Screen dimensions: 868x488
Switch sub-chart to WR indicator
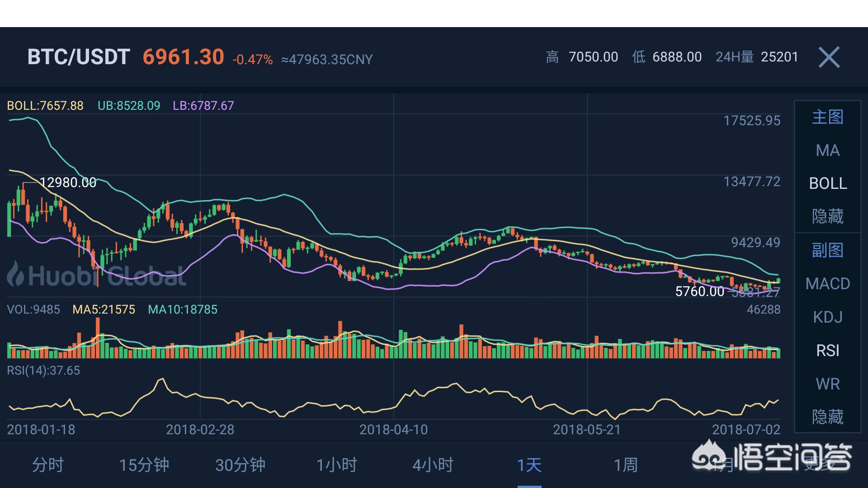pos(828,384)
